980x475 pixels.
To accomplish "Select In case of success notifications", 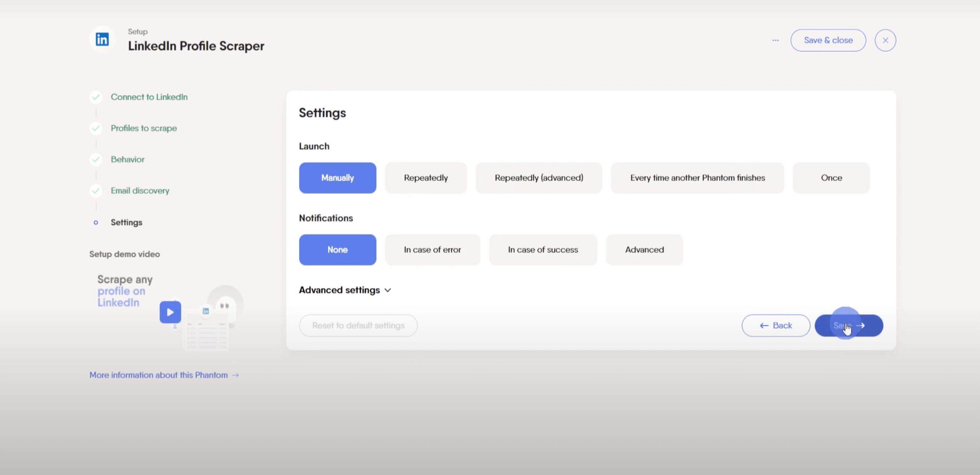I will [543, 250].
